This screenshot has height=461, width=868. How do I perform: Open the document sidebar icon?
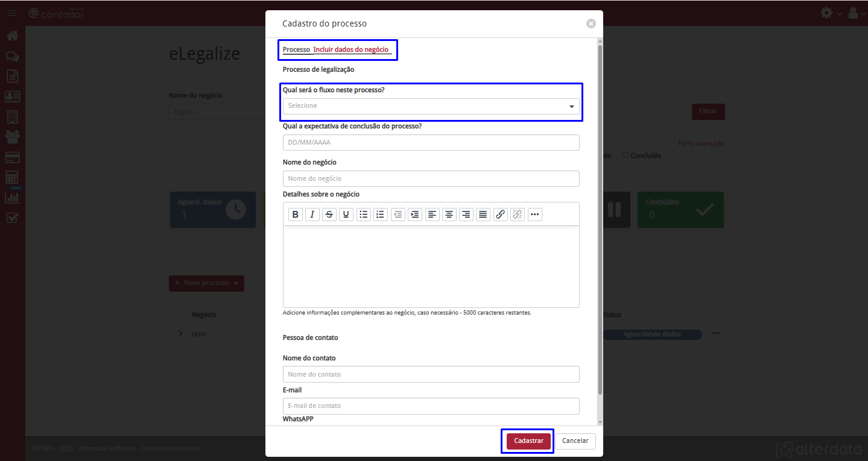tap(12, 76)
